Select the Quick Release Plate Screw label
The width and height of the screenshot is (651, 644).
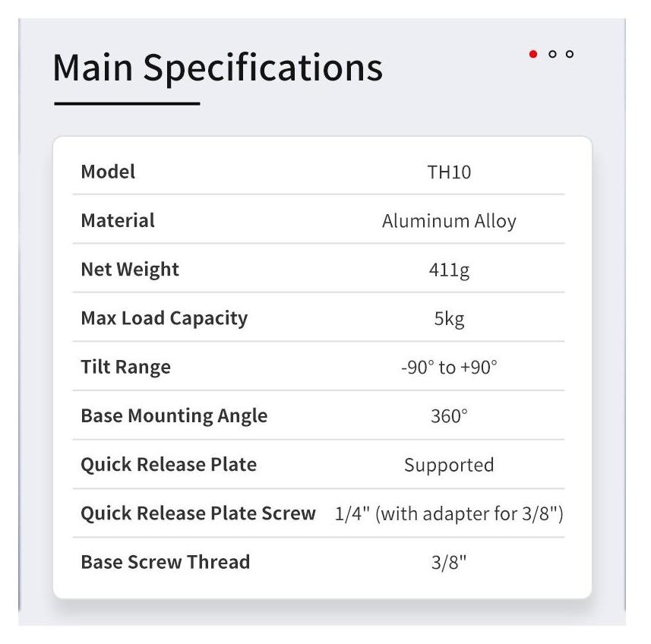tap(198, 513)
